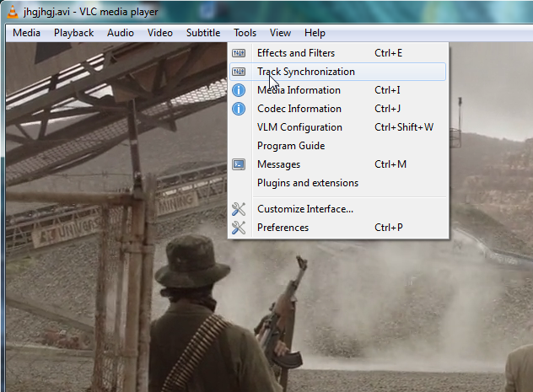Click the Ctrl+P shortcut text
This screenshot has width=533, height=392.
[x=389, y=228]
